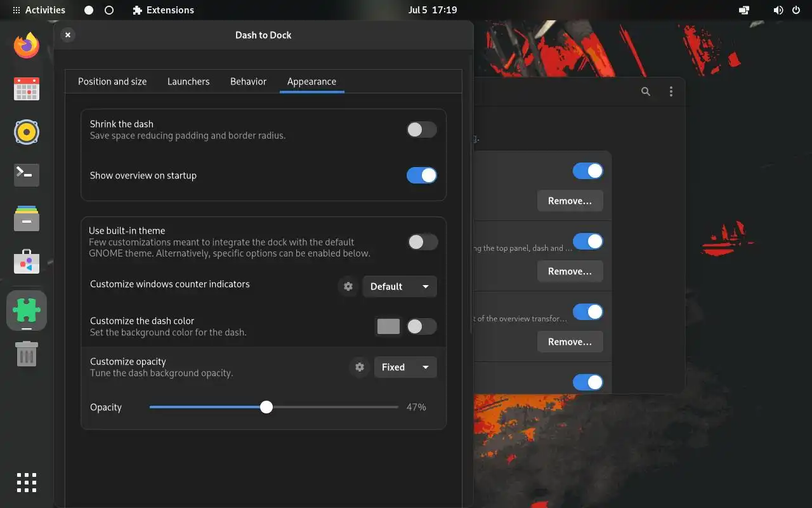Open Rhythmbox speaker icon in dock

[27, 132]
